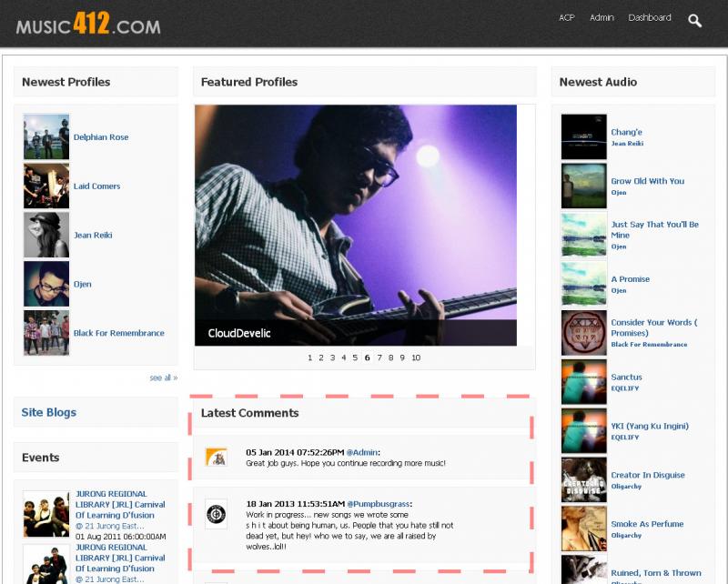The height and width of the screenshot is (584, 728).
Task: Click the Music412.com logo
Action: [88, 24]
